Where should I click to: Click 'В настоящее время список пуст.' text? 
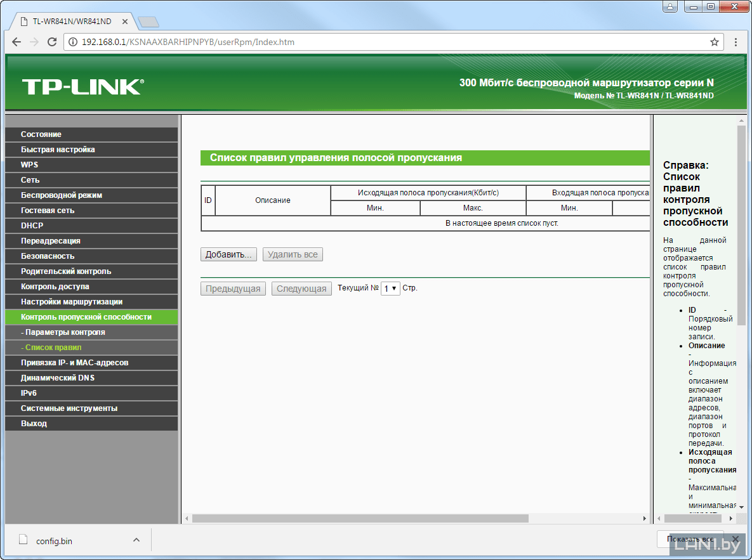pos(502,223)
